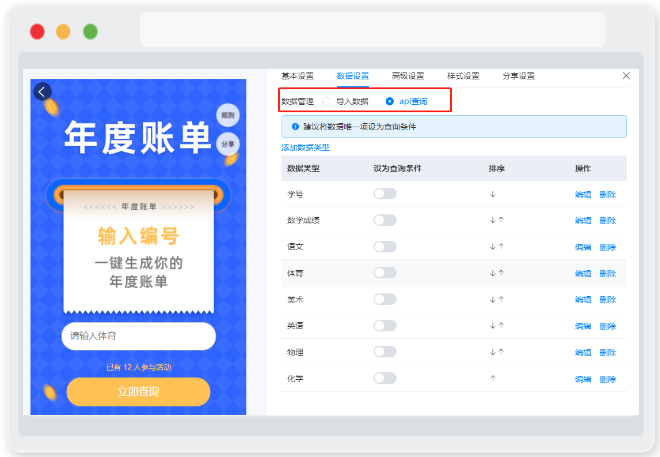Click the browser address bar
This screenshot has width=660, height=457.
pos(373,29)
